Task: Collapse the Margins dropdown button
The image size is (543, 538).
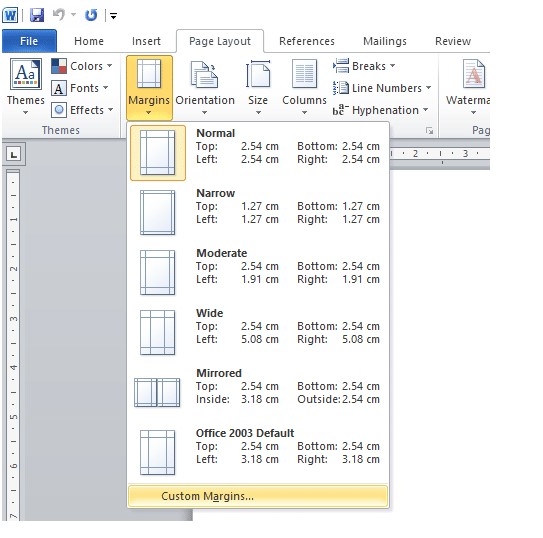Action: point(149,88)
